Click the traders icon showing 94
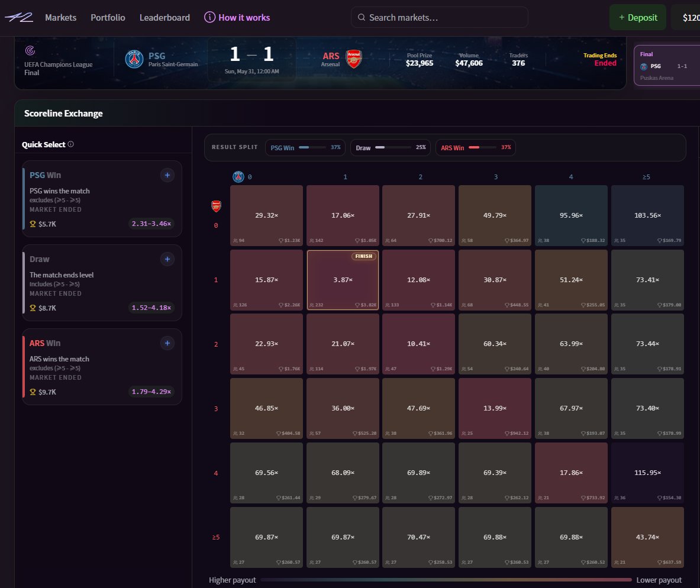Screen dimensions: 700x588 click(x=236, y=240)
